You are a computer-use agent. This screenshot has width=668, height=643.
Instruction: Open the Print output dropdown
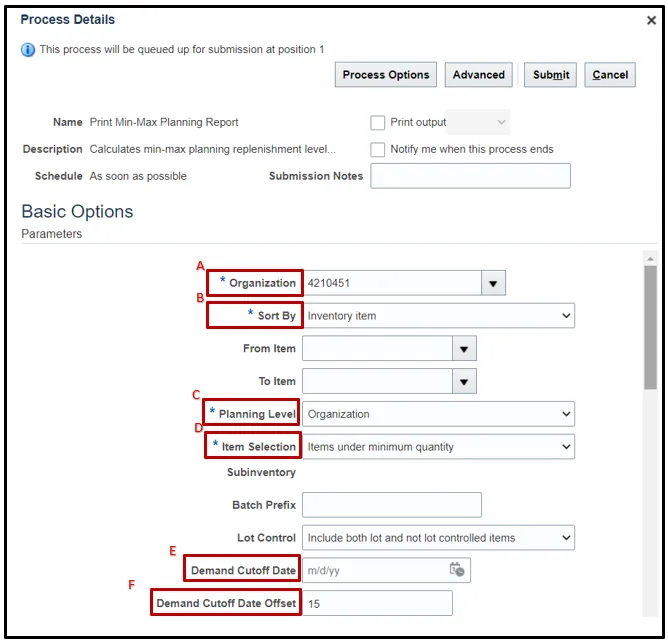click(478, 122)
